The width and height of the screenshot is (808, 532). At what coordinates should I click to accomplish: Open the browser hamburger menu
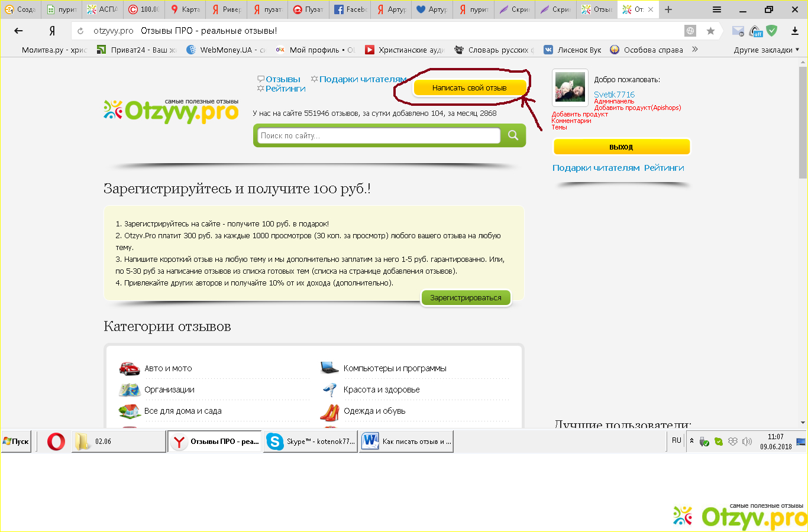[717, 9]
